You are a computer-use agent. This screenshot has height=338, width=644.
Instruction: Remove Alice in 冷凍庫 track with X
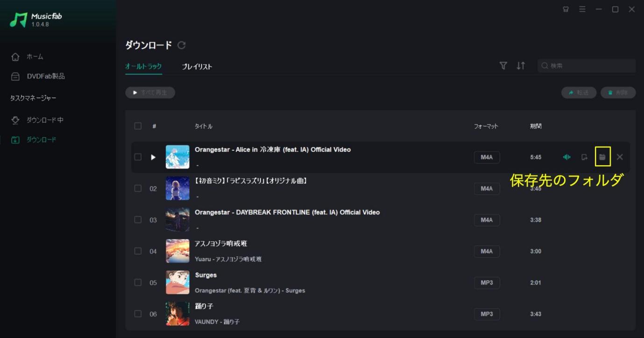620,157
